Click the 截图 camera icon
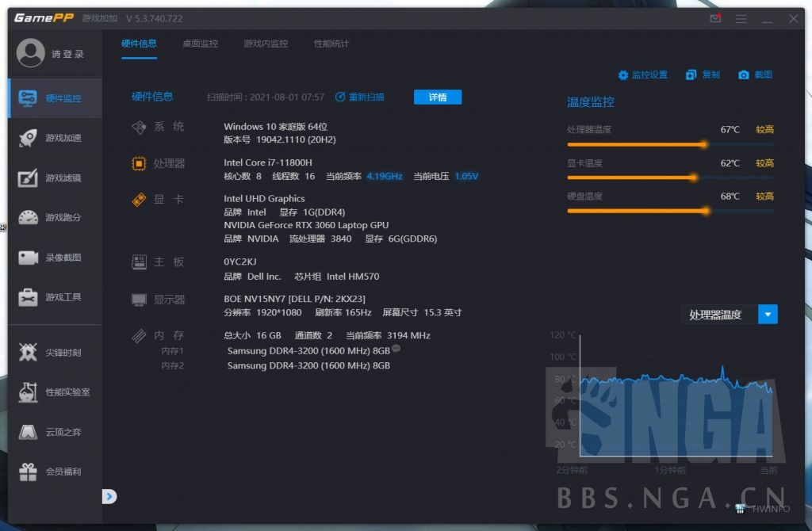The height and width of the screenshot is (531, 812). coord(743,75)
